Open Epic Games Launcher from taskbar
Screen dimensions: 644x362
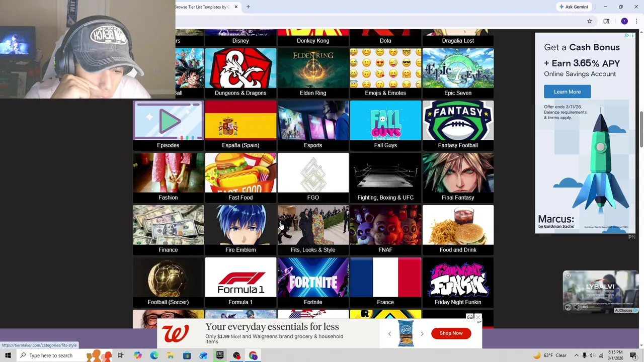pyautogui.click(x=220, y=355)
